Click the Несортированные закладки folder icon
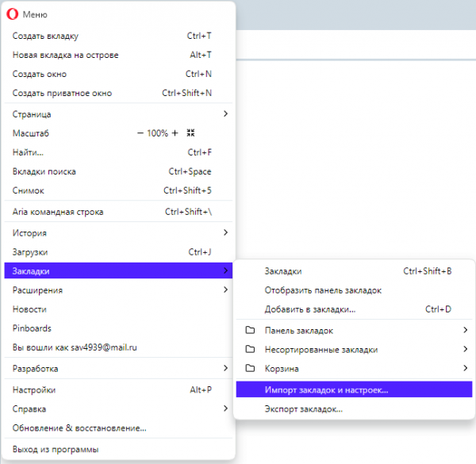Screen dimensions: 476x464 (250, 349)
